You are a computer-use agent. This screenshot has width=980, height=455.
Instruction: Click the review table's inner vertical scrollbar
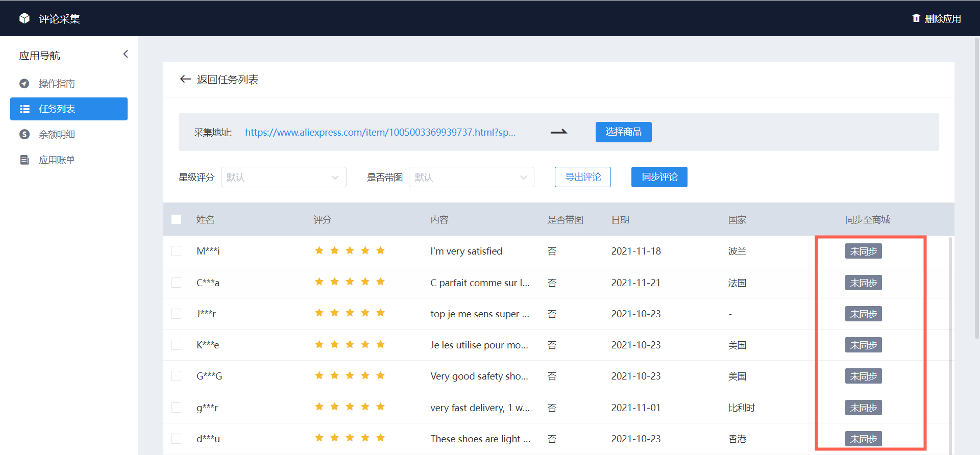pos(950,345)
